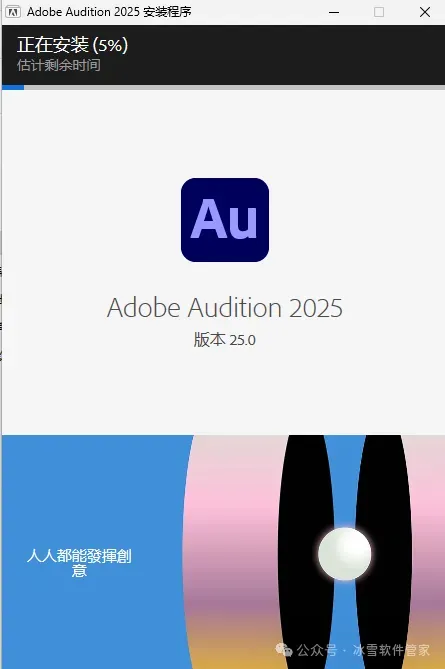
Task: Click the Adobe installer icon in title bar
Action: click(13, 12)
